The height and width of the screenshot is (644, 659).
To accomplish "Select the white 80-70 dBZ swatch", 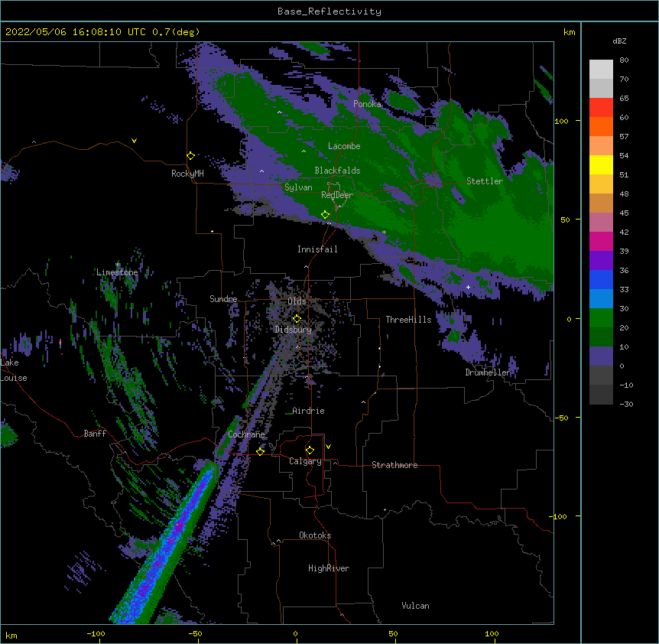I will pos(601,69).
